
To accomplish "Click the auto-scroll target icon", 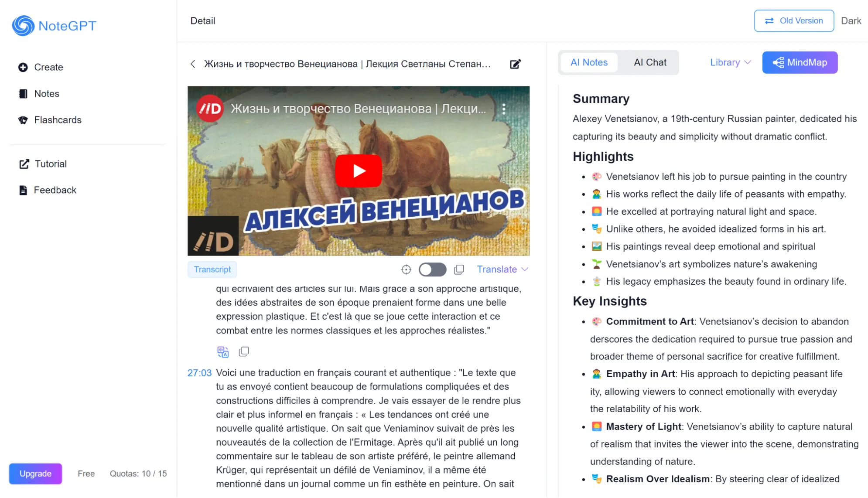I will point(406,269).
